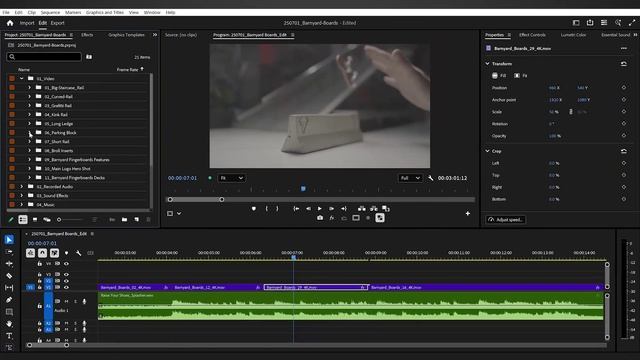This screenshot has width=640, height=360.
Task: Collapse the Crop section
Action: click(487, 151)
